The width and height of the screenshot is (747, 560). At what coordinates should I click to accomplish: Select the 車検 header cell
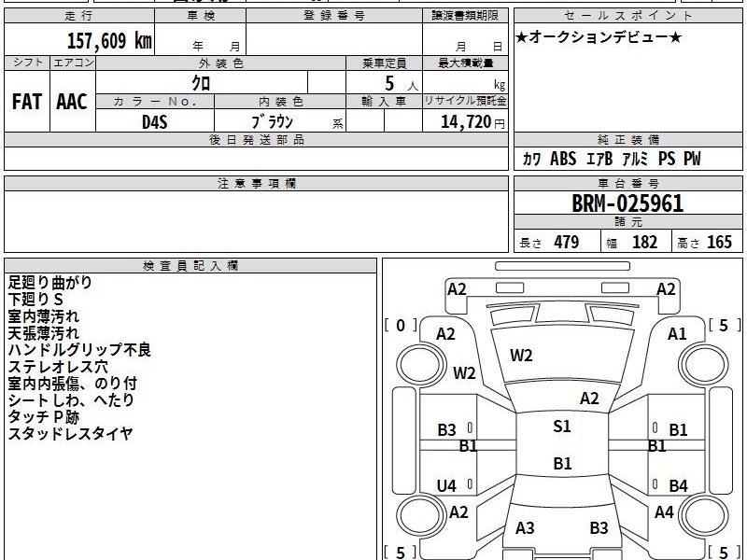pos(201,16)
